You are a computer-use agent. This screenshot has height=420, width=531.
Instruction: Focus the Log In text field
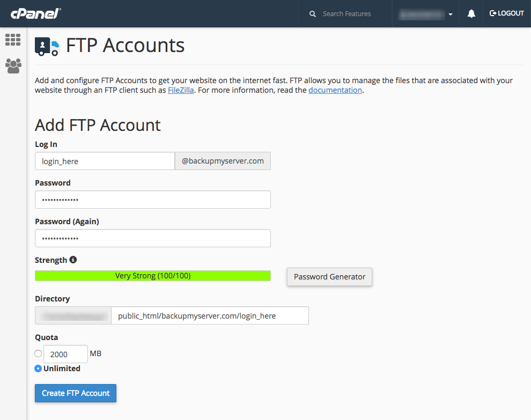click(x=105, y=161)
